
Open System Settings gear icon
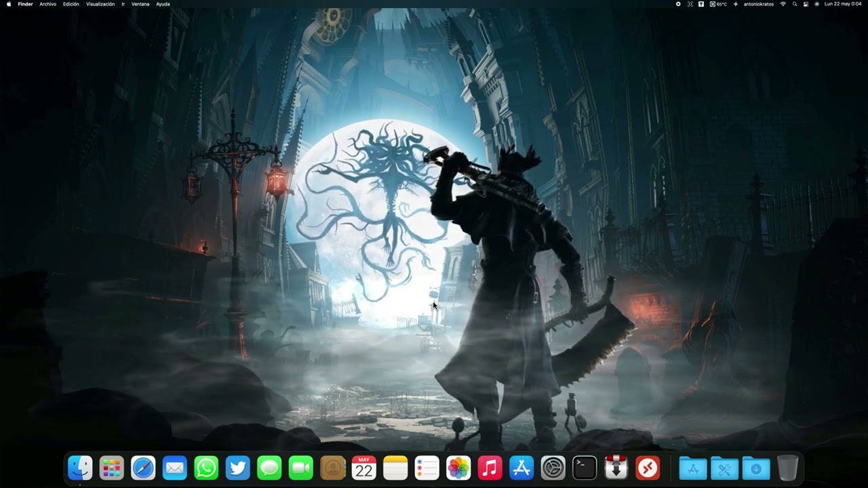click(553, 468)
